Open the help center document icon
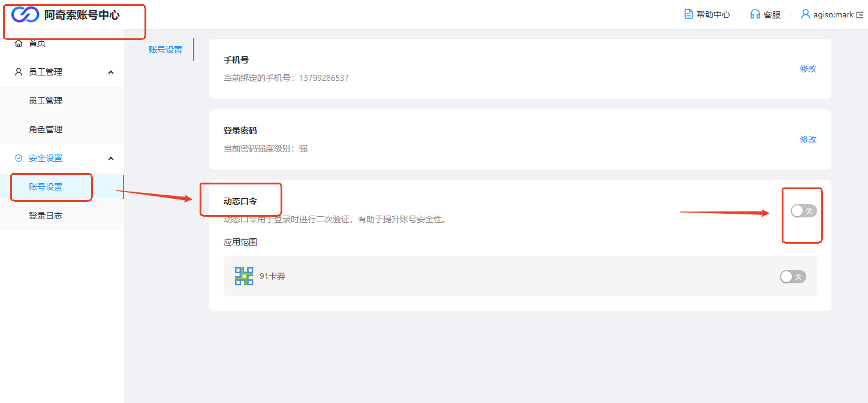868x403 pixels. click(689, 14)
